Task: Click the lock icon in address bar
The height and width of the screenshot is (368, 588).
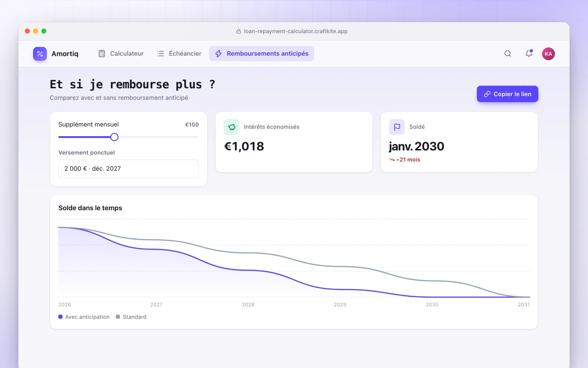Action: pos(238,31)
